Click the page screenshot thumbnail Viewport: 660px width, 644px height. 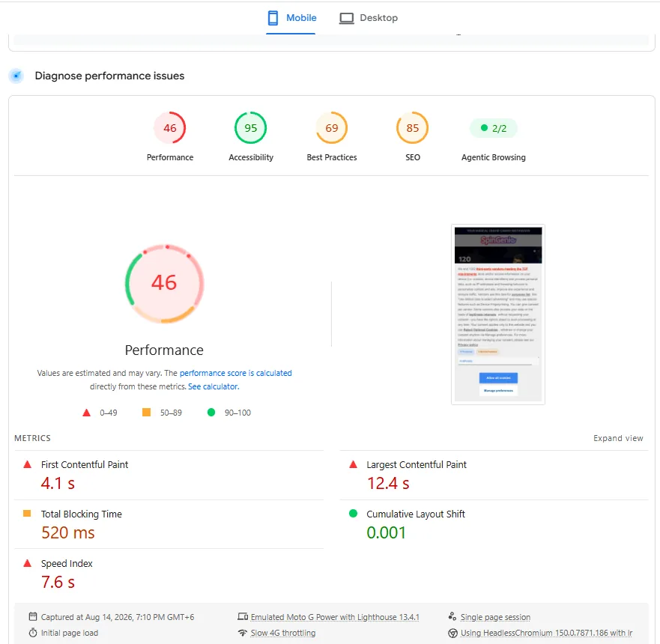coord(498,315)
